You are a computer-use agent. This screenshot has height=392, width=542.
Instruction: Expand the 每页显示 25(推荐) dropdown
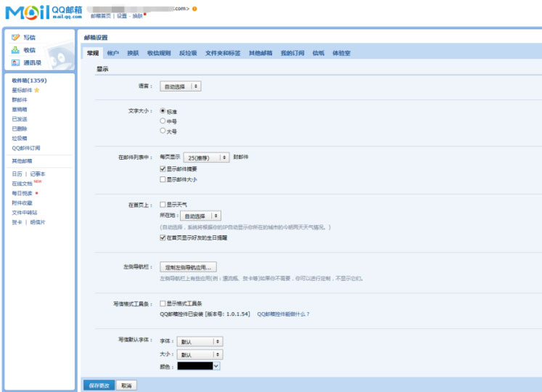point(206,157)
